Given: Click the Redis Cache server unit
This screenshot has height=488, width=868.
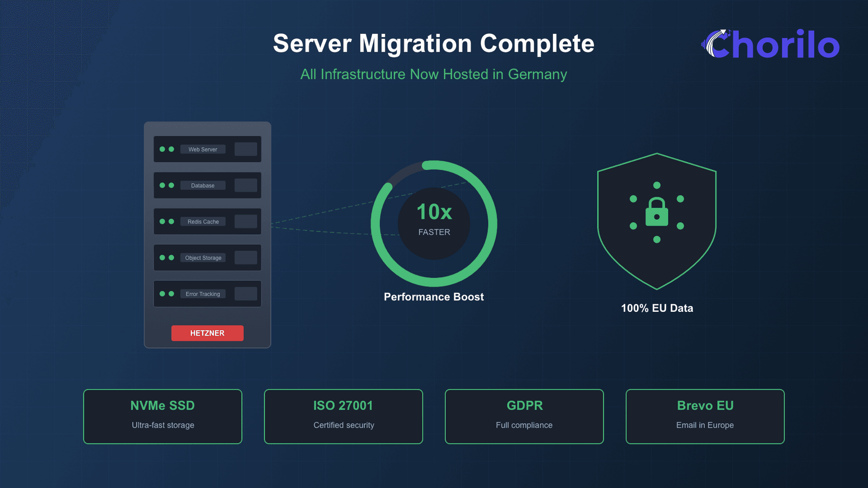Looking at the screenshot, I should click(207, 221).
